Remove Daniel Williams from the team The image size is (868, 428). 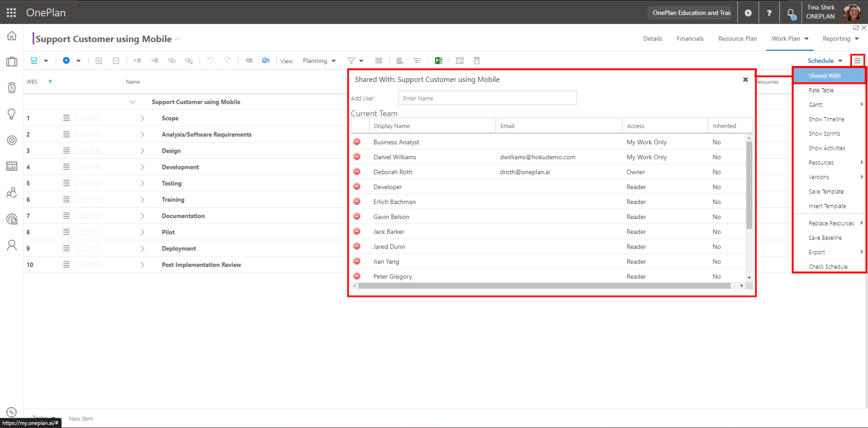click(x=356, y=156)
